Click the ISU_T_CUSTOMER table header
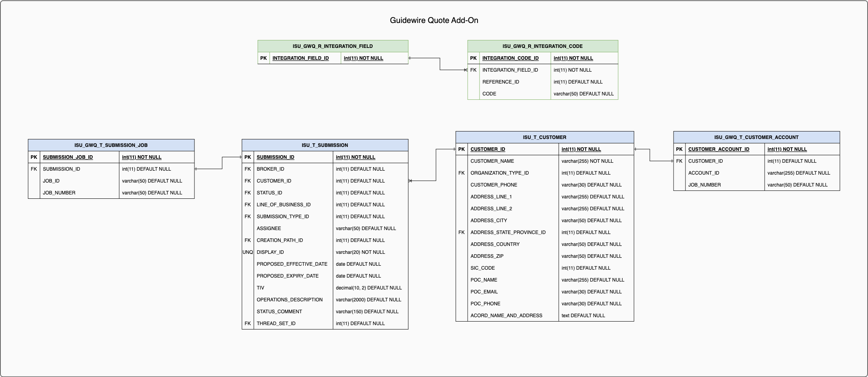The width and height of the screenshot is (868, 377). click(544, 137)
